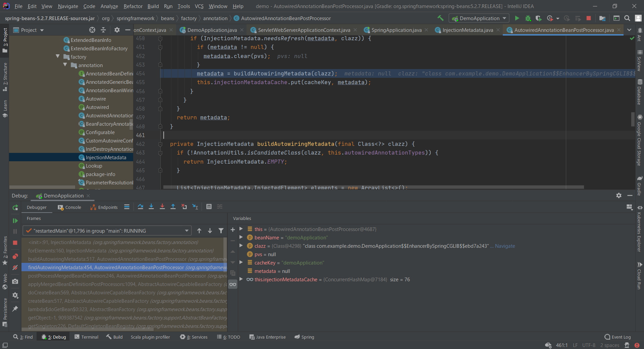Click the Step Out icon
This screenshot has width=644, height=349.
(x=173, y=207)
